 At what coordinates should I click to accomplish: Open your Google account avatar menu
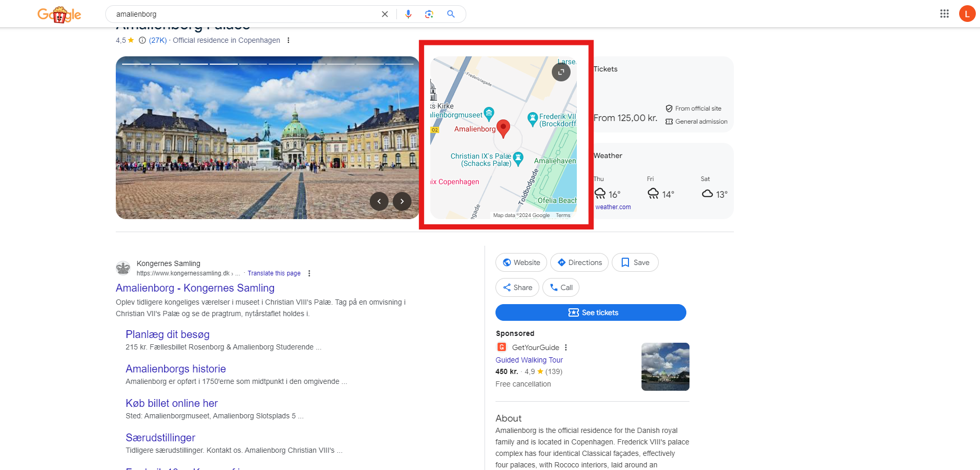(x=967, y=14)
